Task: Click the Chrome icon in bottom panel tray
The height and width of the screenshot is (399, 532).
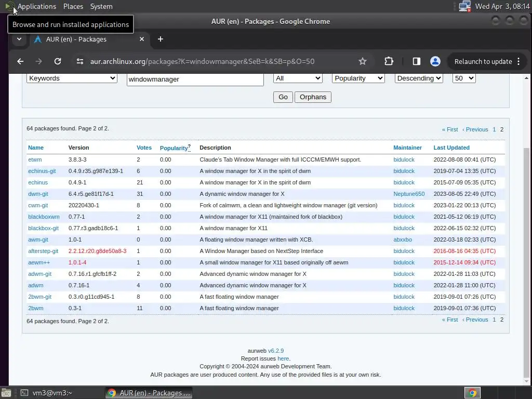Action: 472,393
